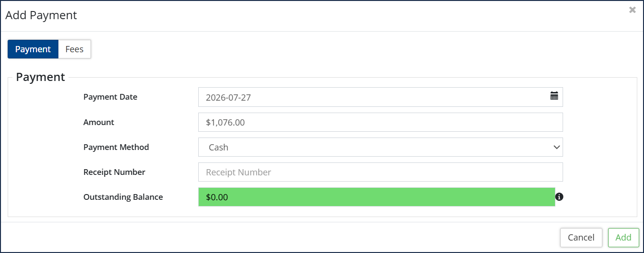Viewport: 644px width, 253px height.
Task: Click into the Amount input field
Action: (x=381, y=122)
